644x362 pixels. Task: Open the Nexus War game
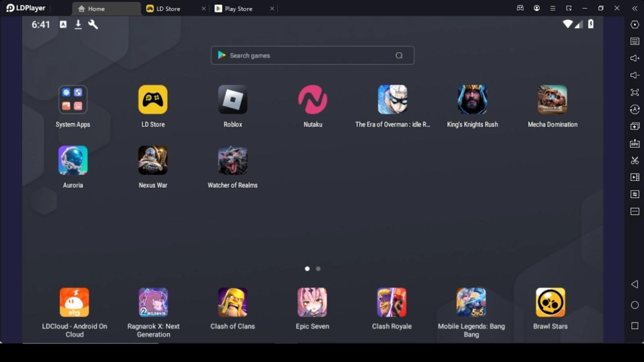(x=153, y=160)
